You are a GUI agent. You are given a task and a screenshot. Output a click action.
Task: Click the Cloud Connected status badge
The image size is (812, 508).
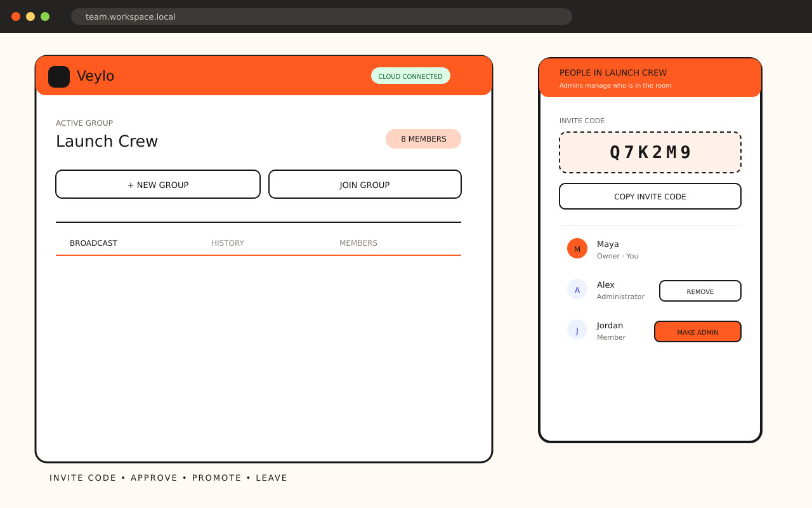(410, 76)
